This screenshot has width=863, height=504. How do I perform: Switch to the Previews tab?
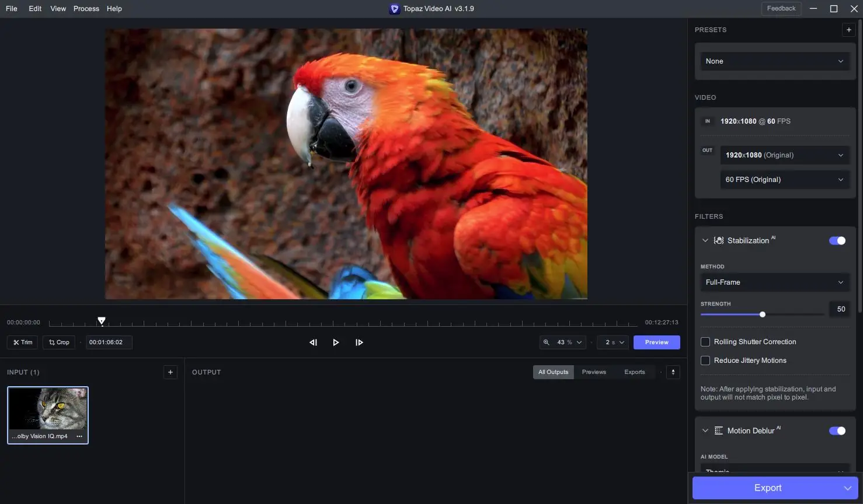[x=594, y=372]
